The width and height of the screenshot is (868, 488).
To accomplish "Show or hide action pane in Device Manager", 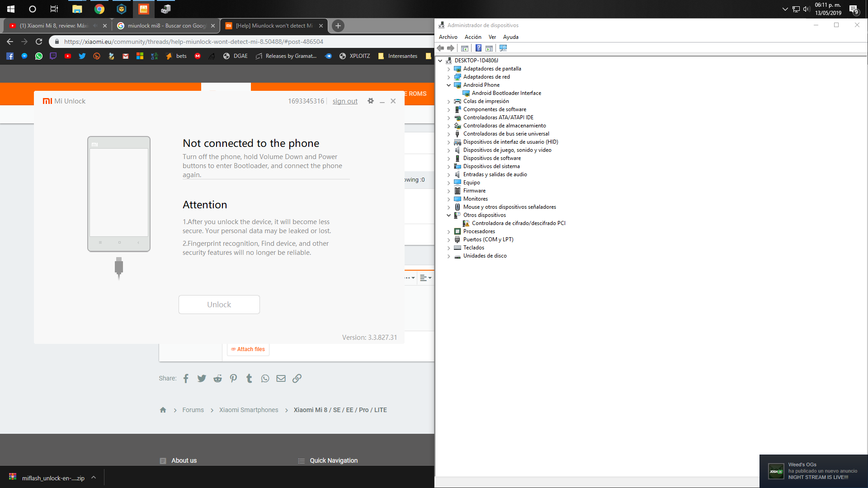I will coord(489,48).
